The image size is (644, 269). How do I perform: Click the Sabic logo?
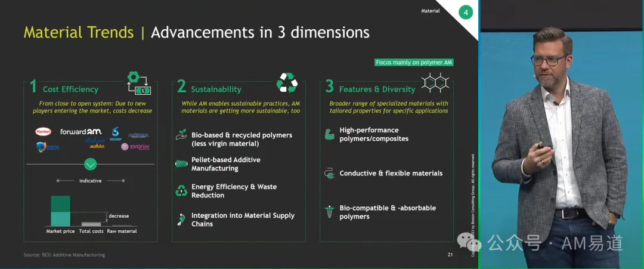pos(94,144)
